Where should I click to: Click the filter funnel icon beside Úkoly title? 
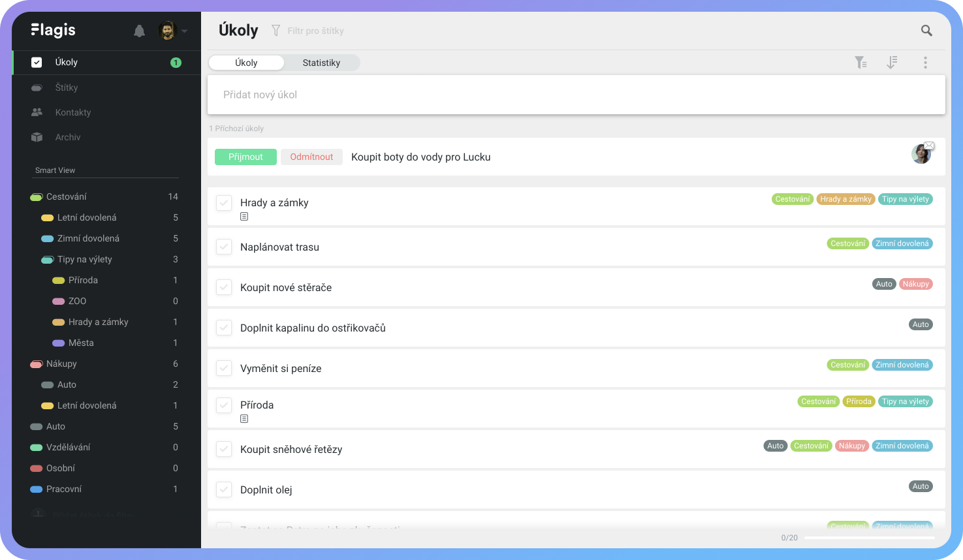(276, 31)
